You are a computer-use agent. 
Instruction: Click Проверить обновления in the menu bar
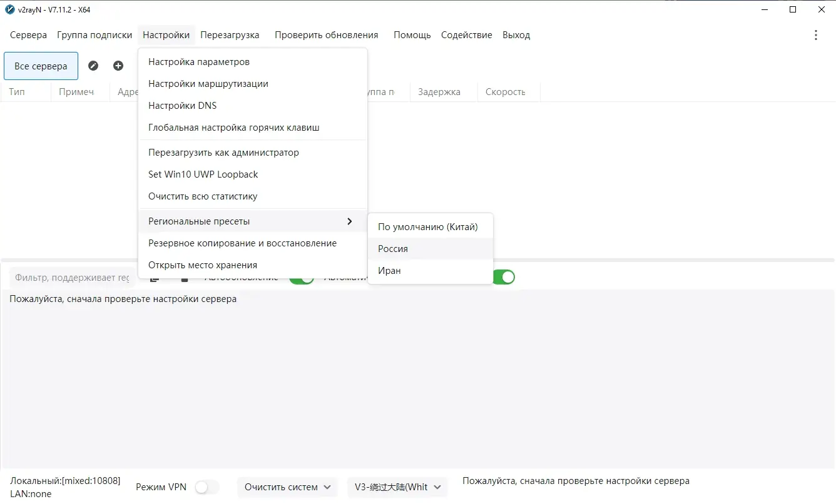(326, 35)
